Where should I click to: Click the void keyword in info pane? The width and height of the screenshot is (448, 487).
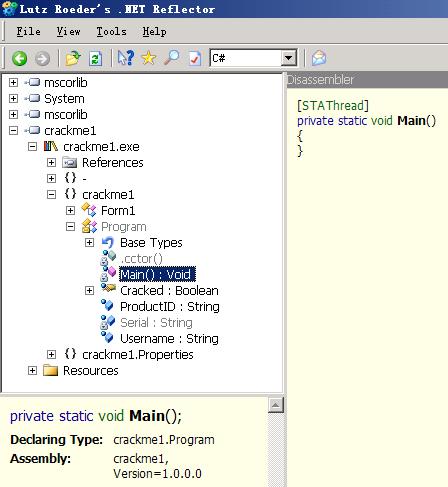pos(111,416)
